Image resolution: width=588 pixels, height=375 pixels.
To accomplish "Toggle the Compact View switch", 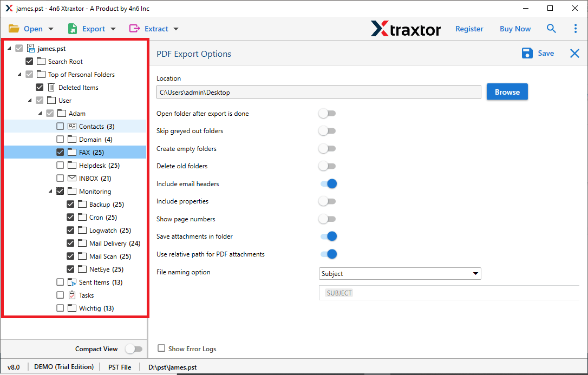I will [x=133, y=349].
